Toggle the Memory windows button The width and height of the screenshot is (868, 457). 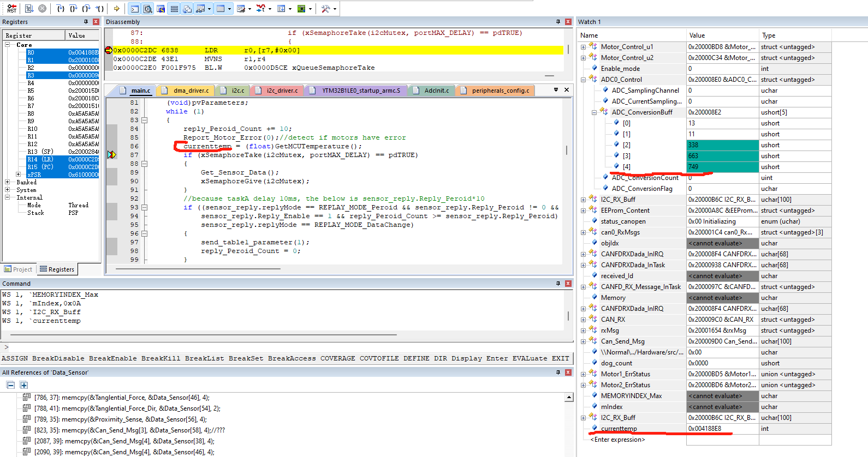[221, 8]
